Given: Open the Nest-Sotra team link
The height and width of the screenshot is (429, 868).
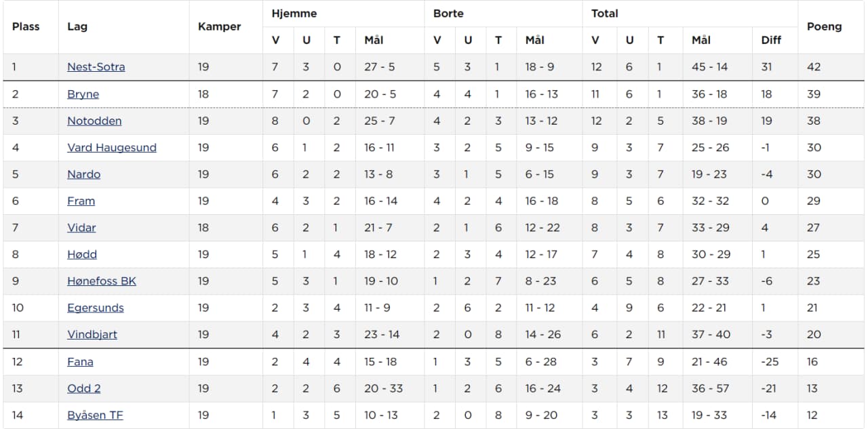Looking at the screenshot, I should coord(96,67).
